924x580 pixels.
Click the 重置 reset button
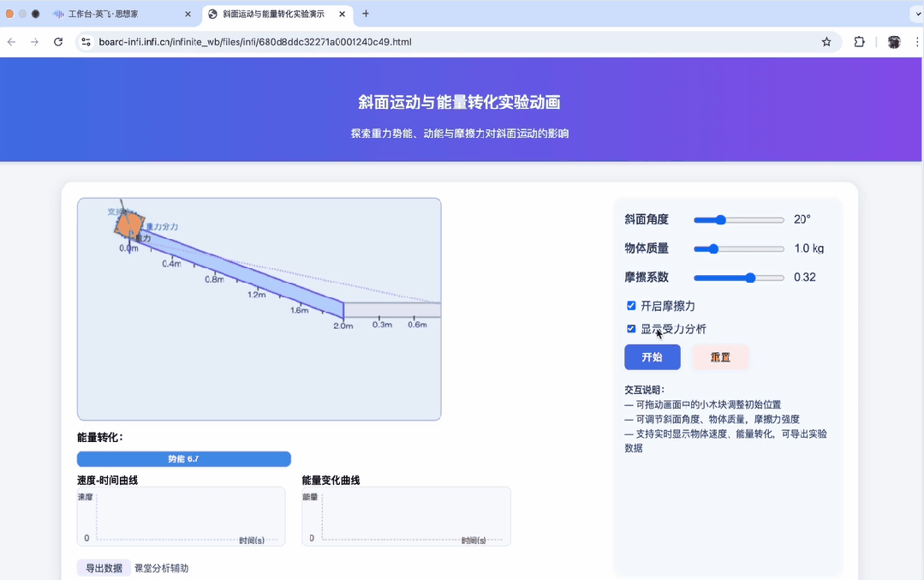click(720, 357)
